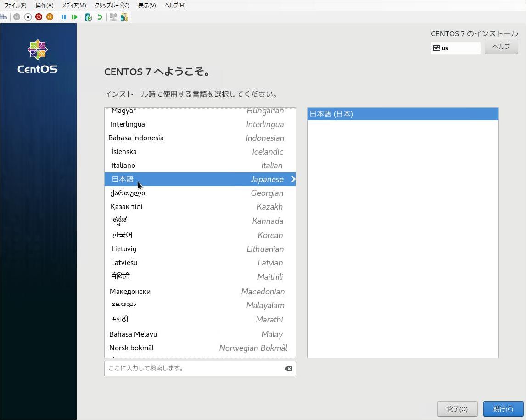Open the installer ヘルプ help panel
Viewport: 526px width, 420px height.
click(x=501, y=46)
